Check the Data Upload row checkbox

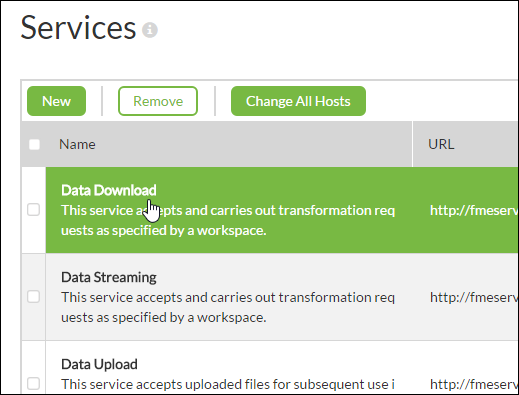(33, 383)
